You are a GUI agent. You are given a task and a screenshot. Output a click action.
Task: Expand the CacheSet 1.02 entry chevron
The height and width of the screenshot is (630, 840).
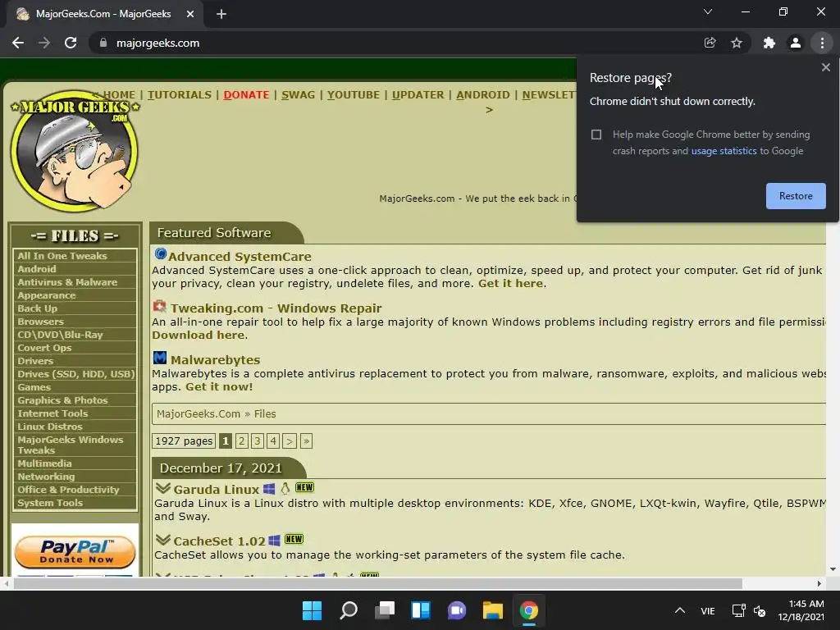(163, 540)
